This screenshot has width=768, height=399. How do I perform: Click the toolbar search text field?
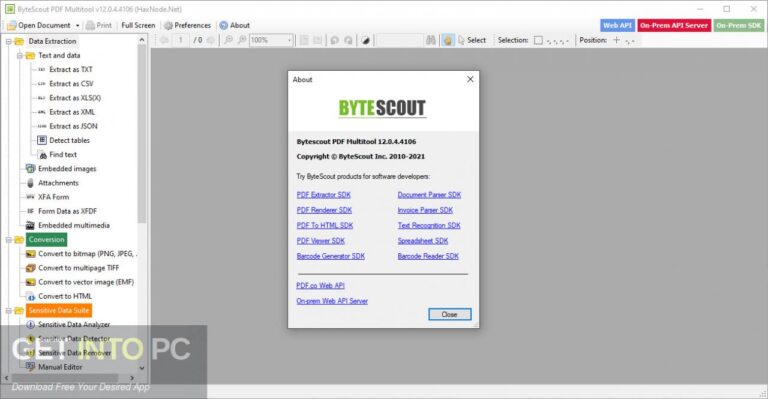point(399,41)
